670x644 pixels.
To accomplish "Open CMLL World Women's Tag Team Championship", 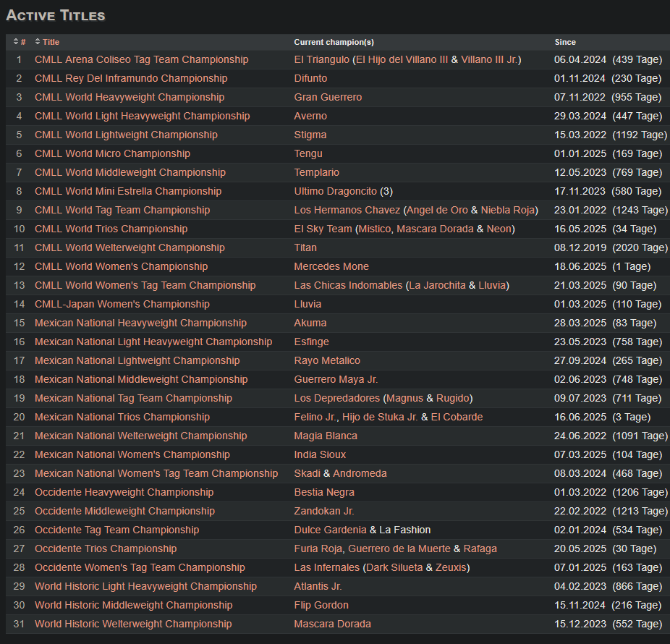I will pyautogui.click(x=145, y=285).
